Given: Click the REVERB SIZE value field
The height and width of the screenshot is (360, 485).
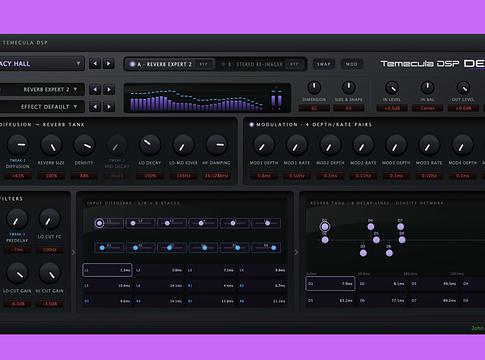Looking at the screenshot, I should point(51,176).
